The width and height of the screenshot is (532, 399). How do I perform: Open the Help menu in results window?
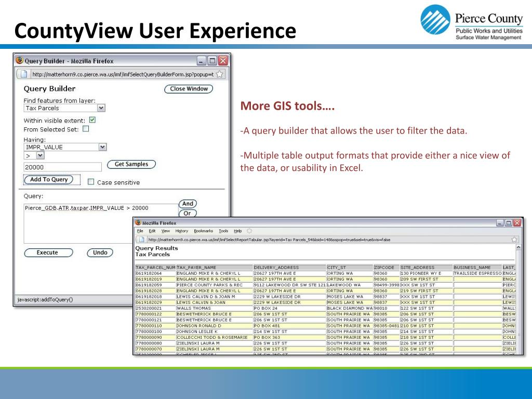point(238,231)
